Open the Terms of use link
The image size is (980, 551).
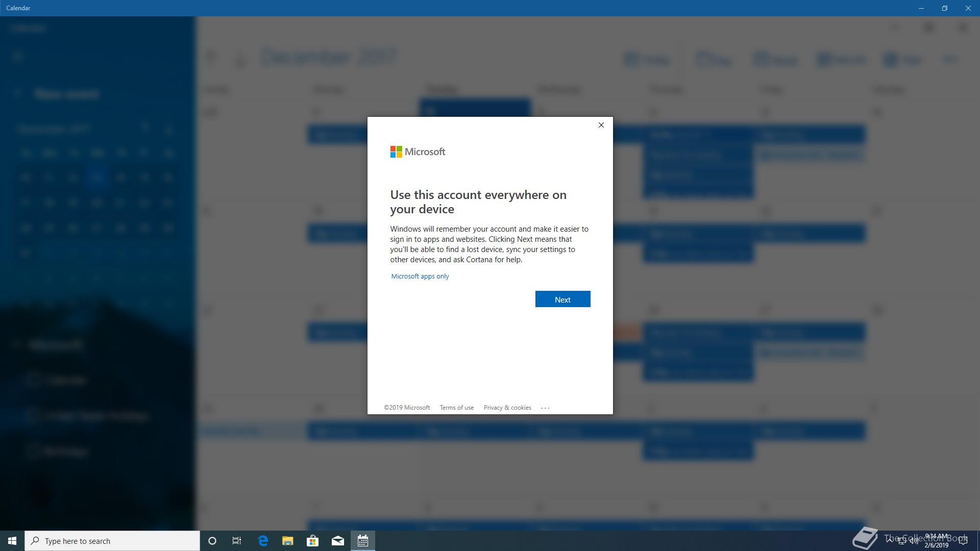[x=457, y=408]
